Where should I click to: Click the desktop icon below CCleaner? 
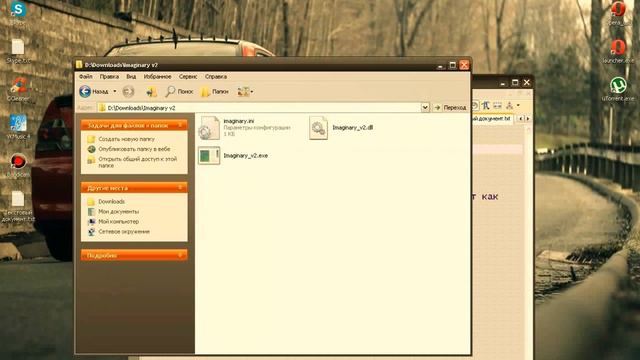[x=18, y=123]
